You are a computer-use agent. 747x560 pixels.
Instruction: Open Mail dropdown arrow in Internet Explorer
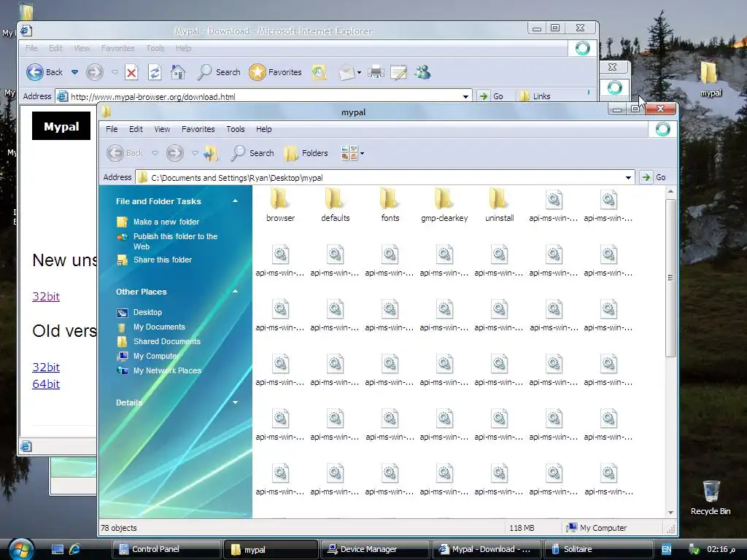(x=359, y=73)
